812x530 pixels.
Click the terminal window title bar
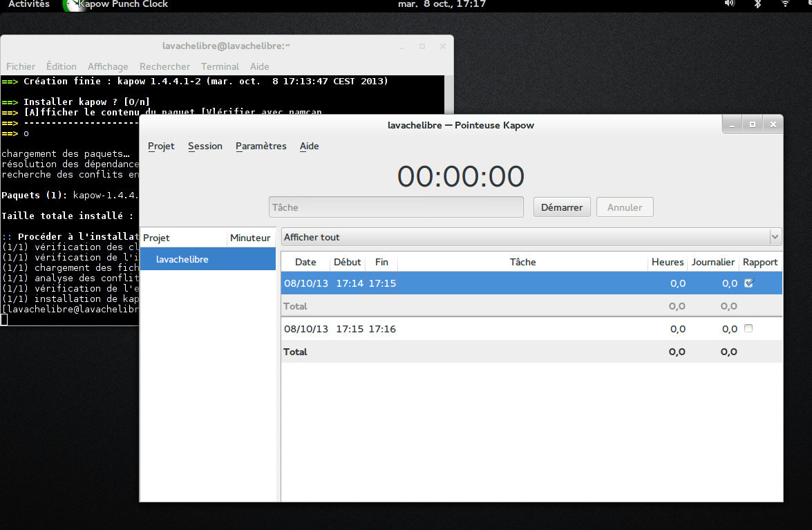226,46
